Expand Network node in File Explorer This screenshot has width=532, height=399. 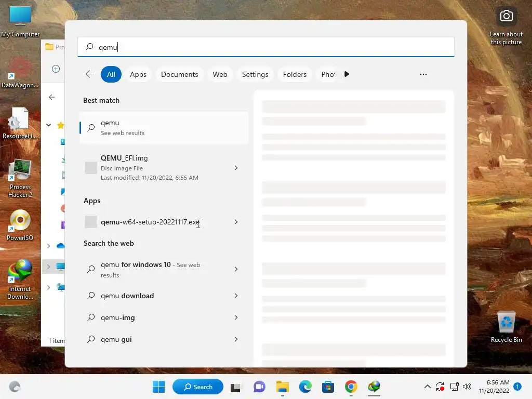pos(48,287)
